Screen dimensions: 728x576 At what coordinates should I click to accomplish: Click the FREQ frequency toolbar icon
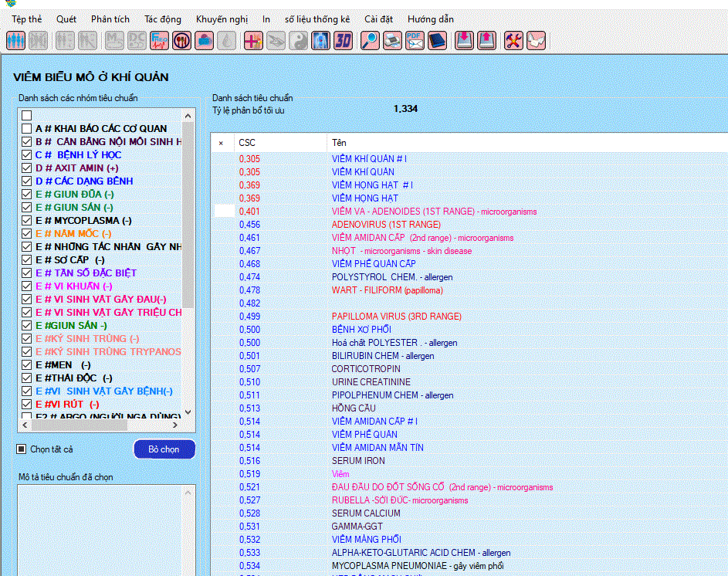click(160, 40)
